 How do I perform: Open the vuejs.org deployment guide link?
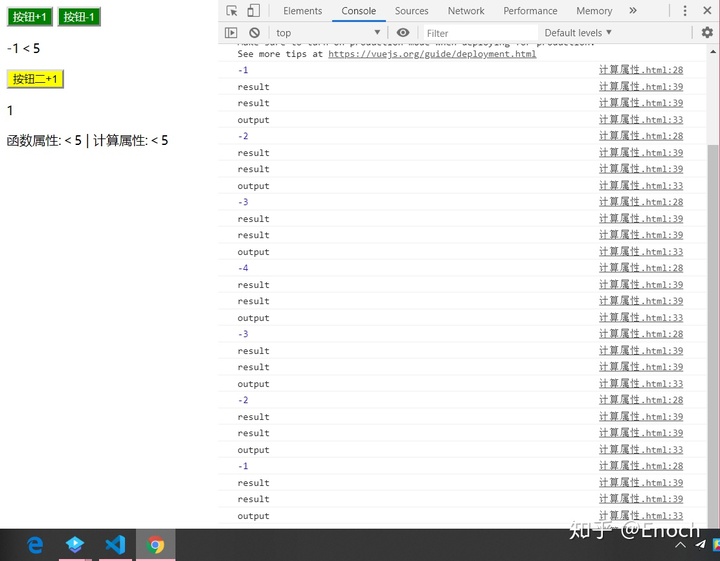[x=432, y=54]
